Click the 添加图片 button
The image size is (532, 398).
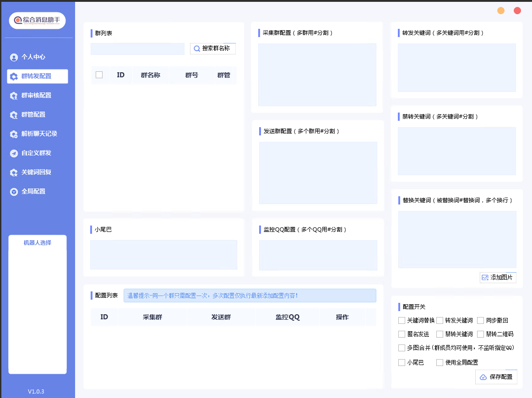point(498,277)
